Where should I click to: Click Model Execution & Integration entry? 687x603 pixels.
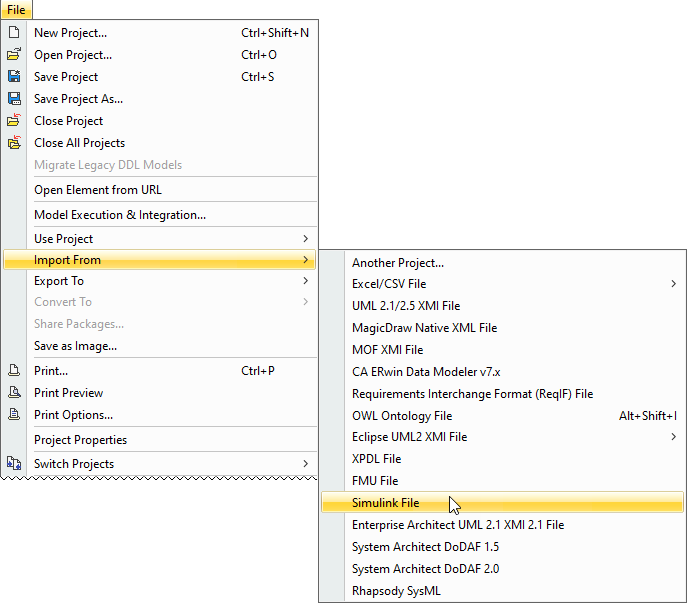[x=120, y=215]
